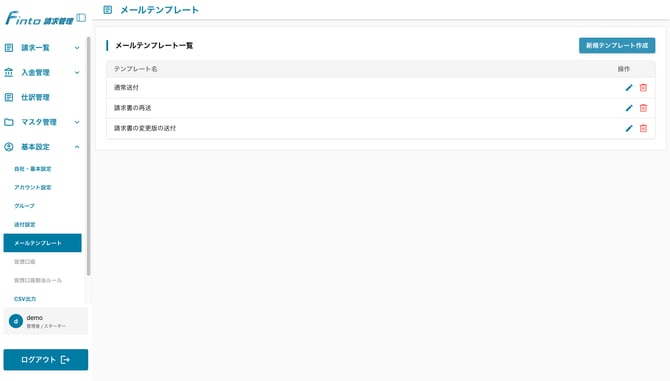Click the 基本設定 user-circle icon

pos(9,147)
